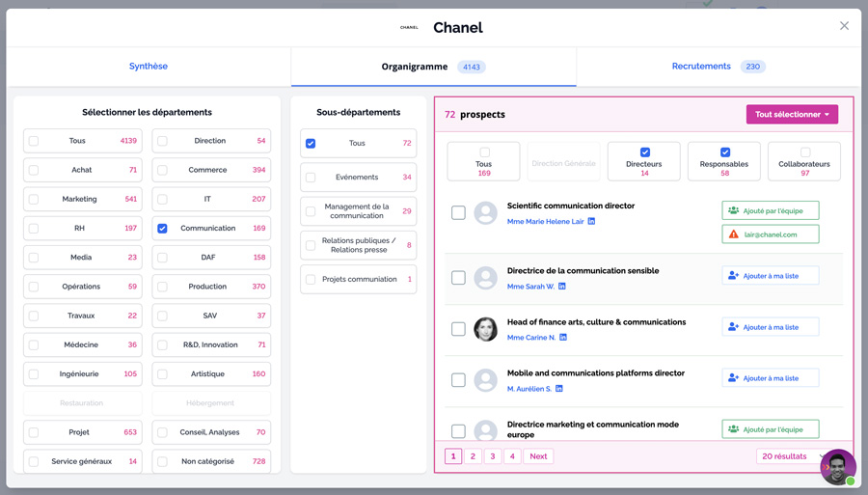Screen dimensions: 868x495
Task: Select the Commerce department checkbox
Action: (x=162, y=170)
